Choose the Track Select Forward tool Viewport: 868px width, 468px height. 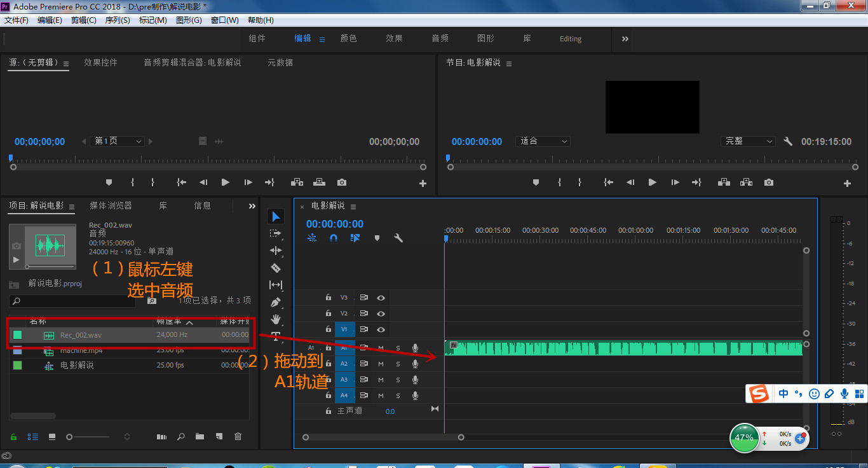click(x=276, y=233)
